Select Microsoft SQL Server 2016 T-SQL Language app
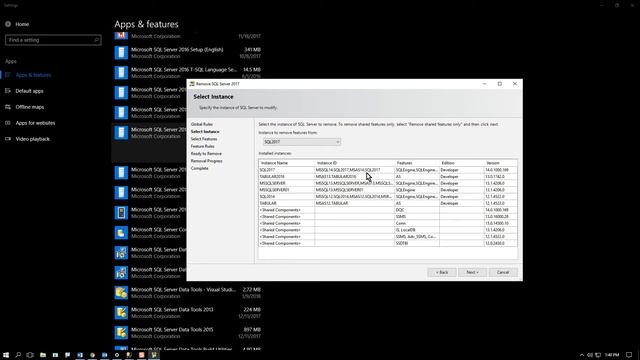 [x=187, y=73]
